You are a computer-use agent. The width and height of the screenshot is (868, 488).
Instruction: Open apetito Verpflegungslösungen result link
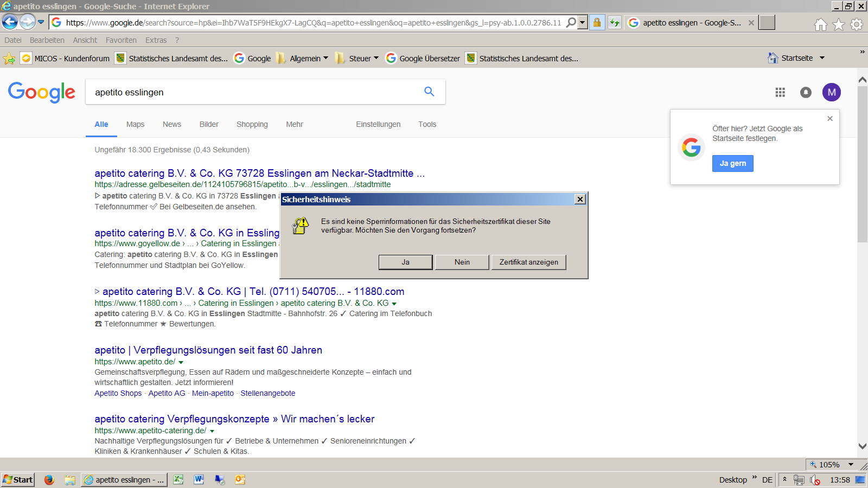(x=208, y=350)
